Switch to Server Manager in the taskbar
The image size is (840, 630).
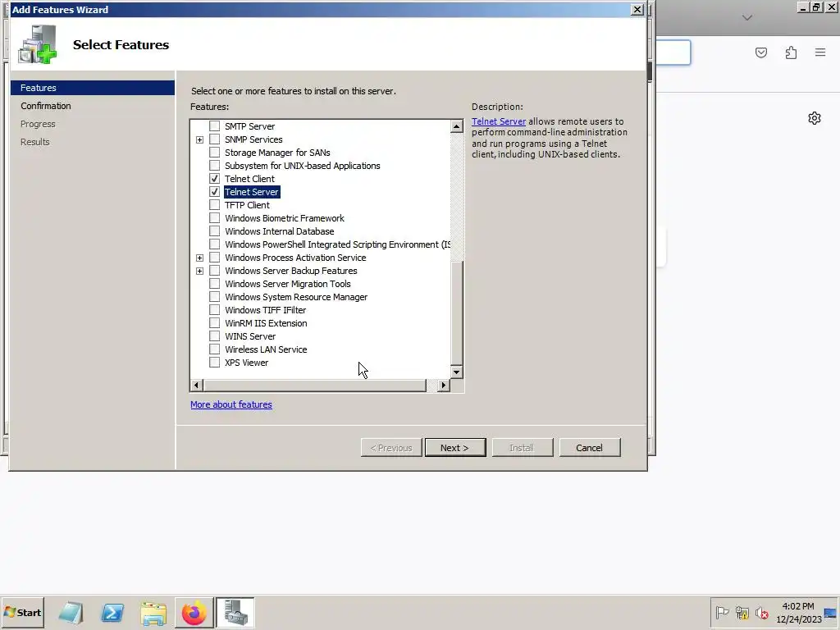(235, 613)
